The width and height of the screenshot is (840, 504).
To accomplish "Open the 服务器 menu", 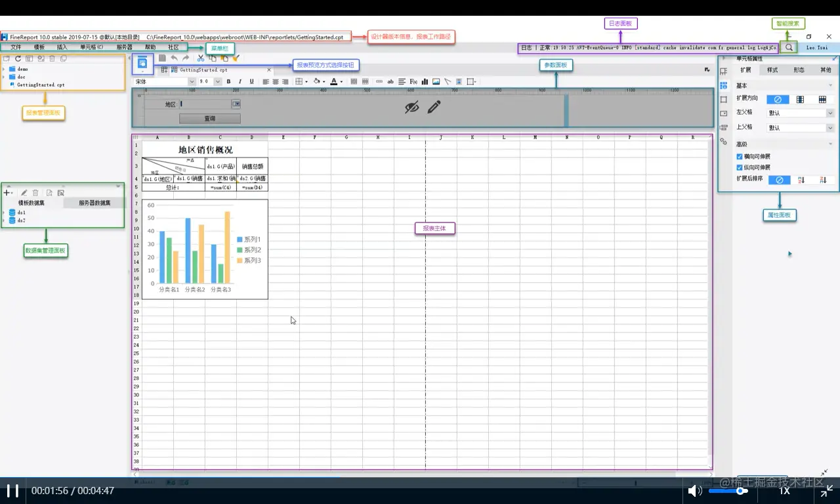I will pyautogui.click(x=125, y=47).
